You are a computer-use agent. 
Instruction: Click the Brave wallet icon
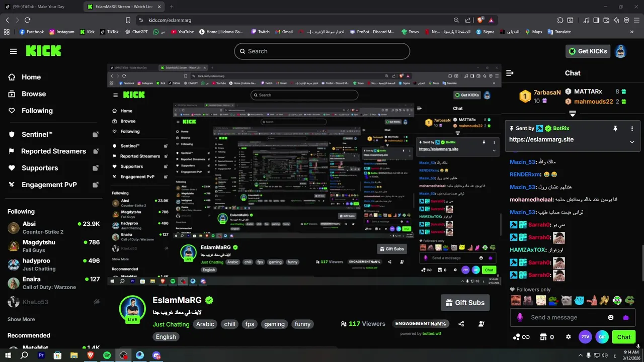(606, 20)
